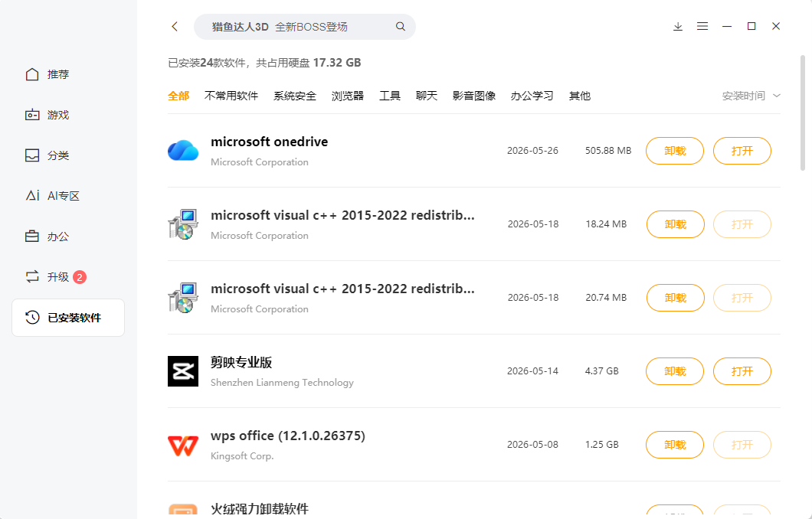
Task: Uninstall 剪映专业版 with 卸载
Action: tap(675, 371)
